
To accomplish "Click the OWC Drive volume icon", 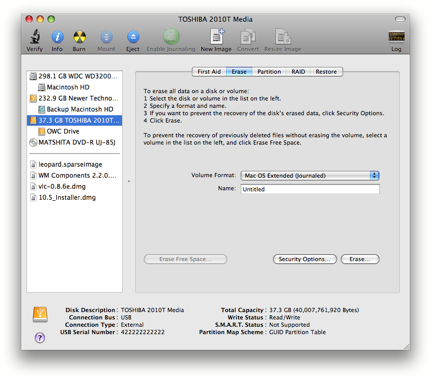I will [x=41, y=131].
